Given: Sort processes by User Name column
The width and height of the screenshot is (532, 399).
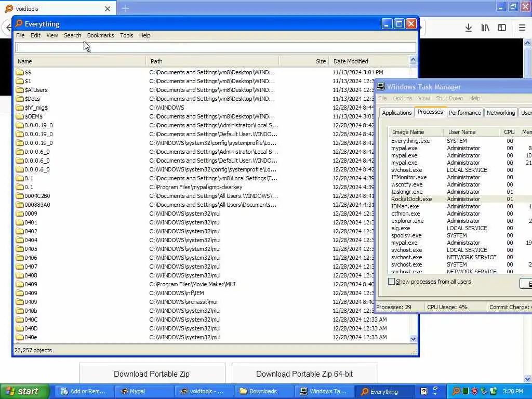Looking at the screenshot, I should pos(471,132).
